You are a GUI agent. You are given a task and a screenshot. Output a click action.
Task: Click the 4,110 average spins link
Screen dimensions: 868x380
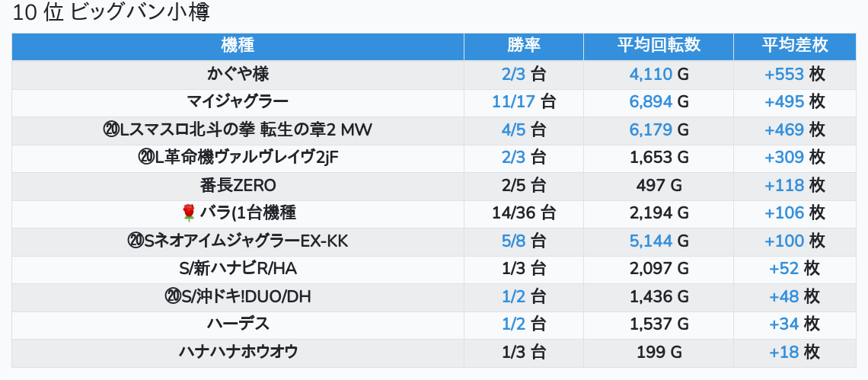650,75
